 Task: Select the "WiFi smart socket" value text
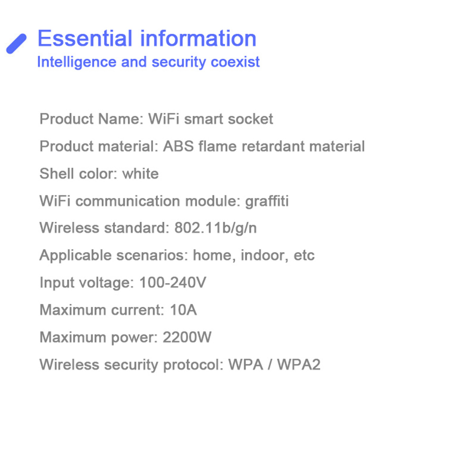210,119
